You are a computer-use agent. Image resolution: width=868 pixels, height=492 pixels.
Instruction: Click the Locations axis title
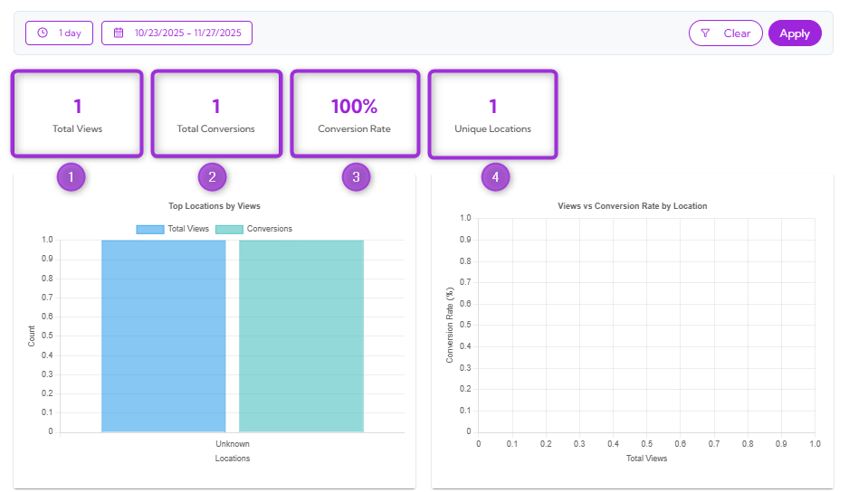pos(233,459)
